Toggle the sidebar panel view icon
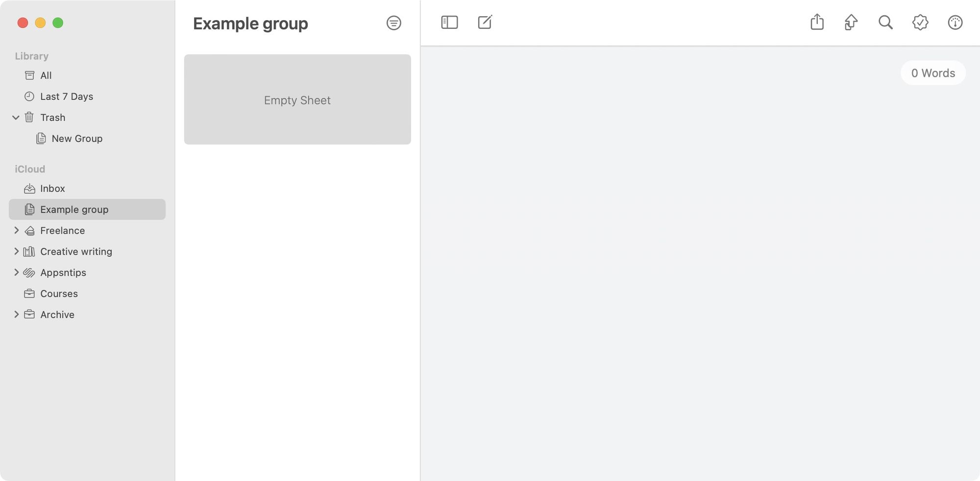 tap(449, 23)
